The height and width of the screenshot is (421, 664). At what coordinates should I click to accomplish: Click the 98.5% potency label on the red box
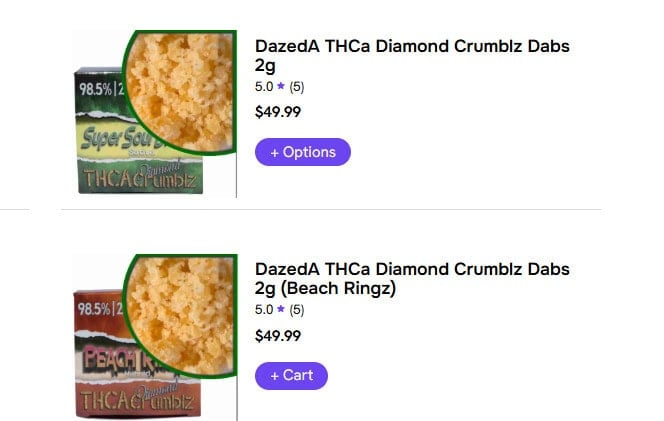[97, 306]
